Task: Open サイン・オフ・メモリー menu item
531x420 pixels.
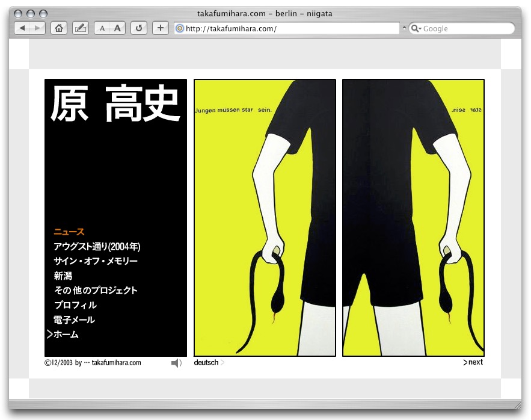Action: click(96, 261)
